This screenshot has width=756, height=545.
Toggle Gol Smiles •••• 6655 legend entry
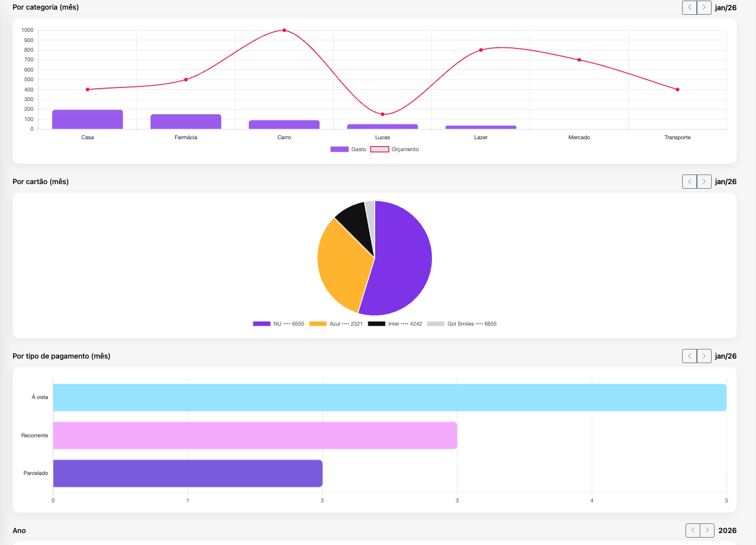[462, 324]
